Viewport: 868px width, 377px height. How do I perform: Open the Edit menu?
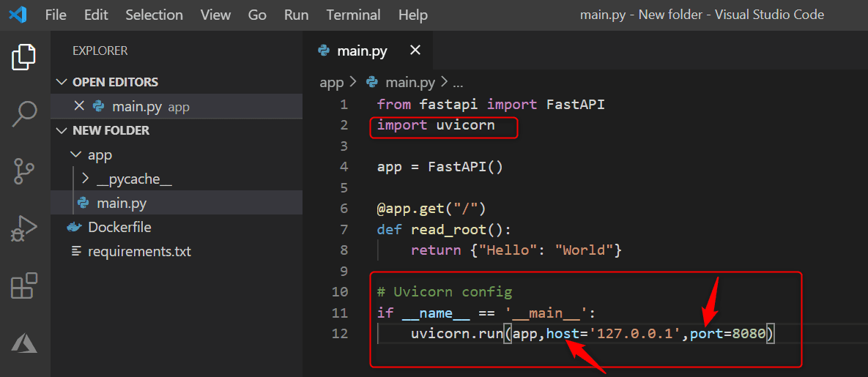tap(96, 15)
